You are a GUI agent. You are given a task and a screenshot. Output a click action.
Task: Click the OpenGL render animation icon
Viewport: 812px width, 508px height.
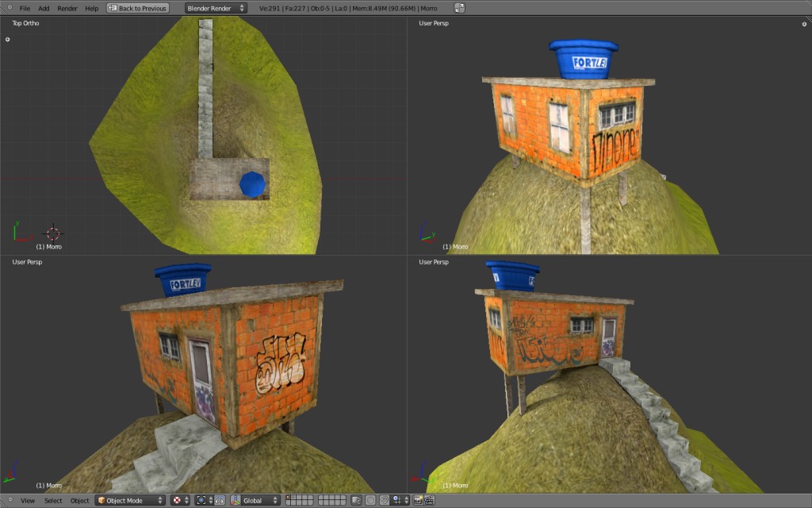[x=431, y=500]
